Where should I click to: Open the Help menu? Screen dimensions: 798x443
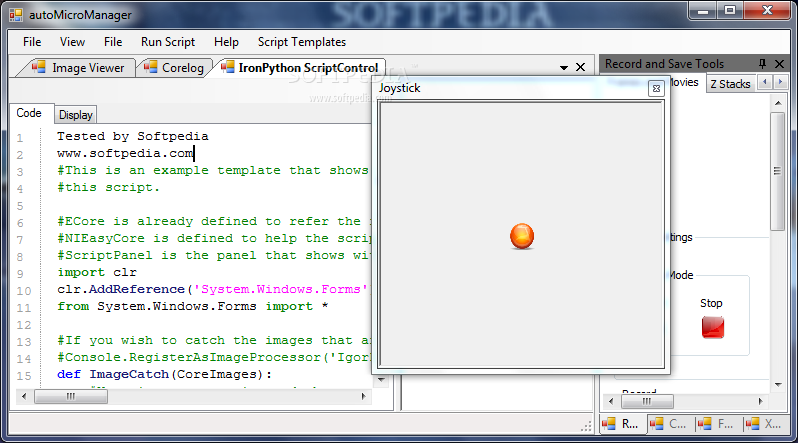(226, 42)
